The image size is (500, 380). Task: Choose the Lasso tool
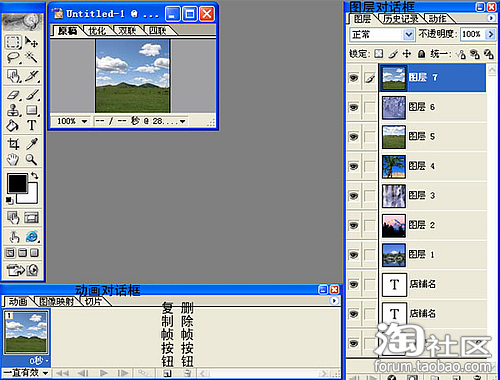coord(13,57)
